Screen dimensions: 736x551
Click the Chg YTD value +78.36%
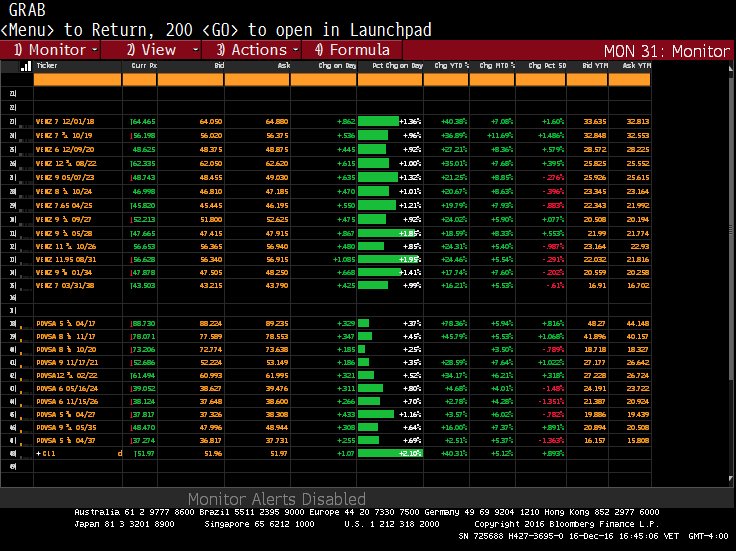[454, 323]
